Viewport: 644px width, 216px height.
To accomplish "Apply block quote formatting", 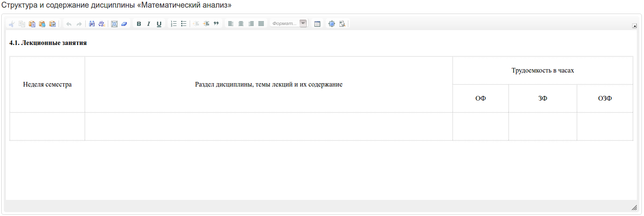I will tap(216, 24).
